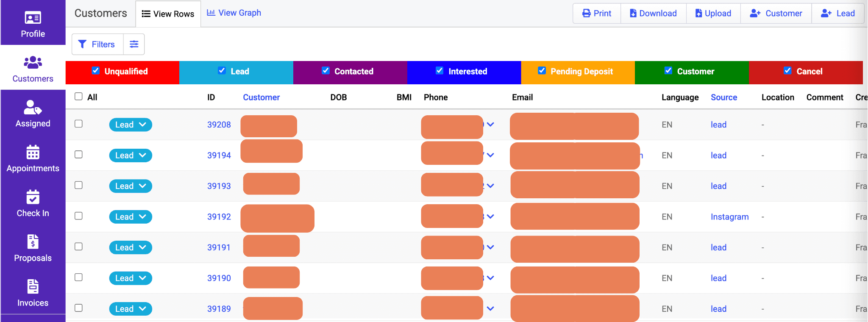Open the Assigned sidebar icon
This screenshot has height=322, width=868.
[x=33, y=108]
